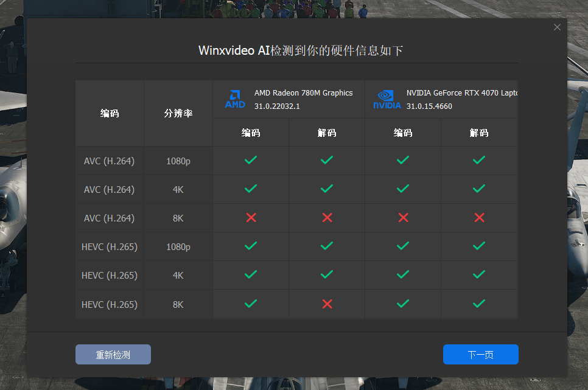
Task: Click AMD Radeon 780M Graphics name
Action: [x=303, y=93]
